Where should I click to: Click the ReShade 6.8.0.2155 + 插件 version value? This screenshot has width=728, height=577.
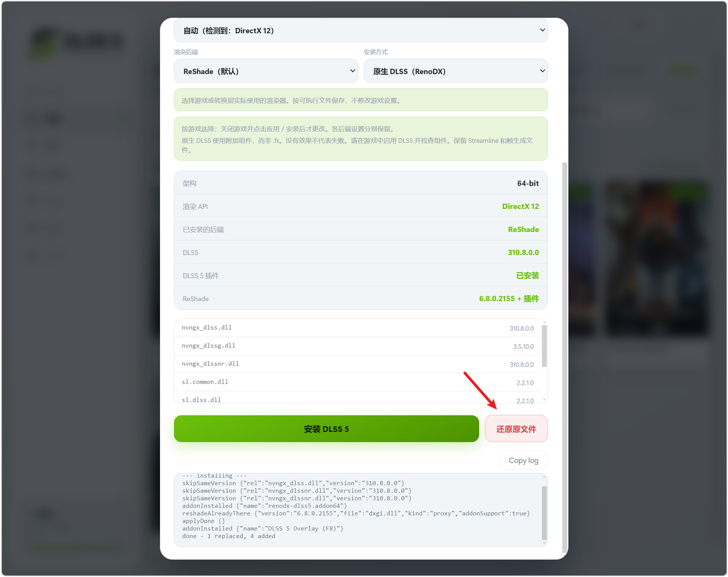point(508,299)
